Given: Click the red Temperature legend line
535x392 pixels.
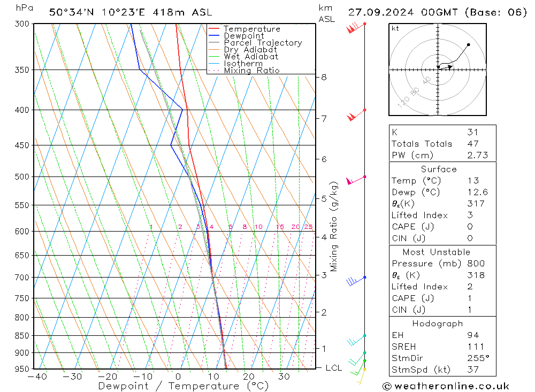Looking at the screenshot, I should (x=213, y=29).
